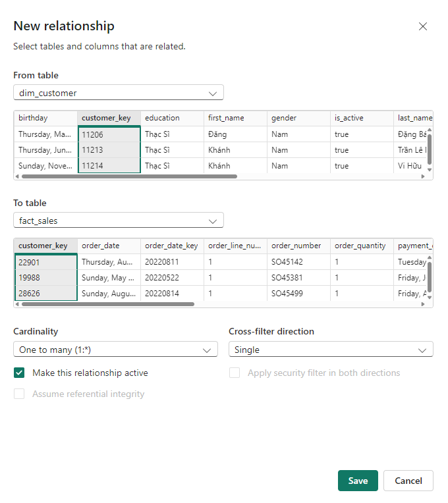Image resolution: width=448 pixels, height=503 pixels.
Task: Click payment_ column header
Action: click(413, 246)
